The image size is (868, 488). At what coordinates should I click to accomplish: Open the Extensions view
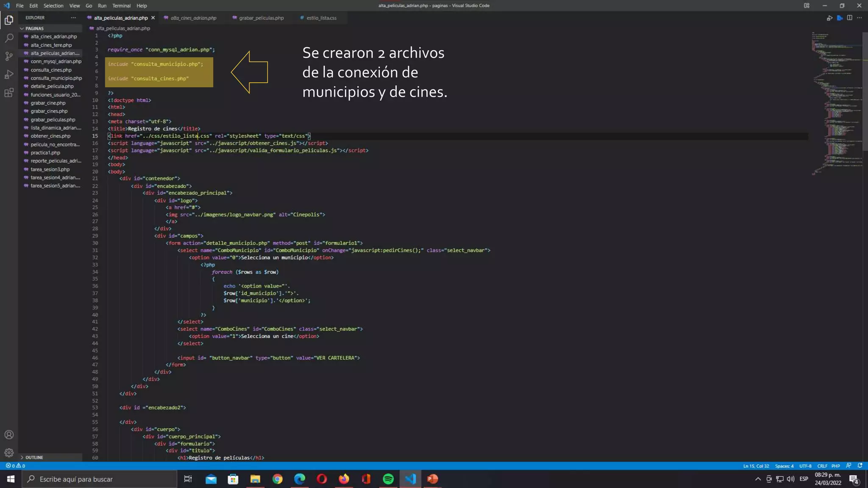click(9, 93)
